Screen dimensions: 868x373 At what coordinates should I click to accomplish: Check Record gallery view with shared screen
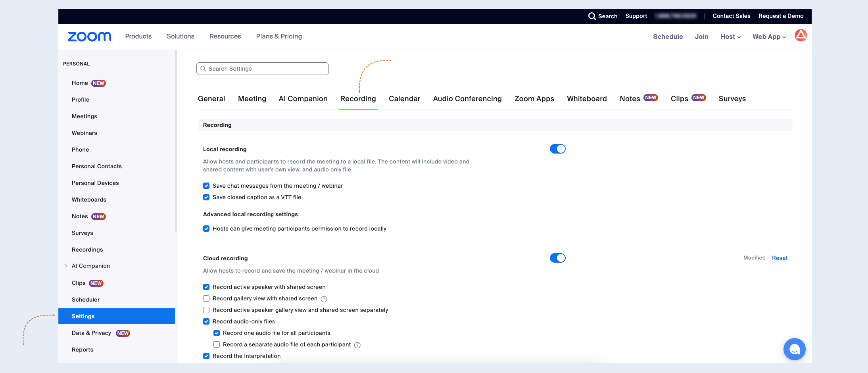coord(206,298)
